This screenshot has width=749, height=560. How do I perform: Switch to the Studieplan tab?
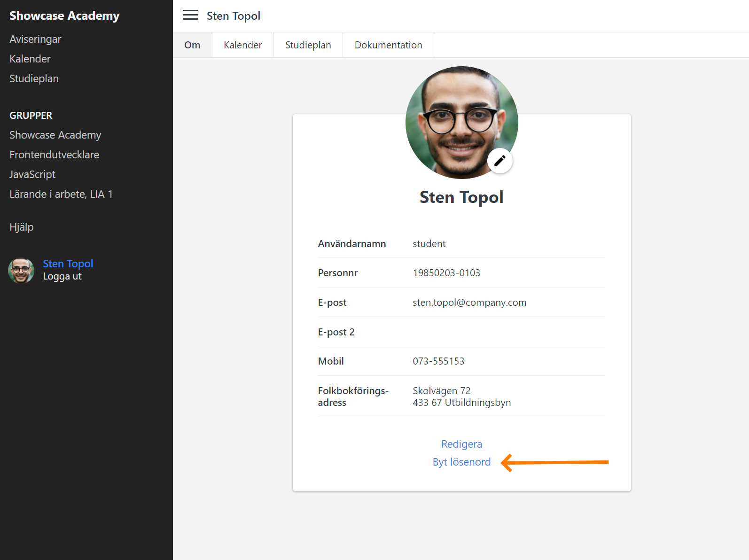[308, 45]
